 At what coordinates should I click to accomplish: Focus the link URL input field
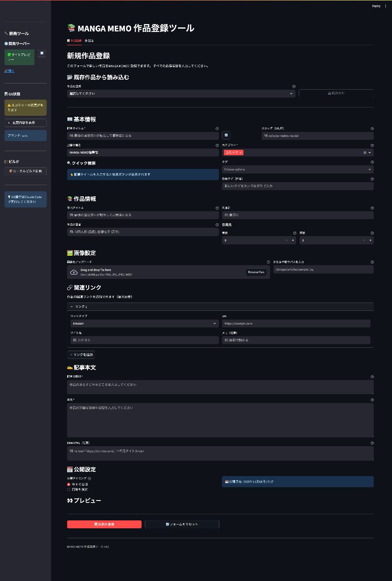[296, 323]
